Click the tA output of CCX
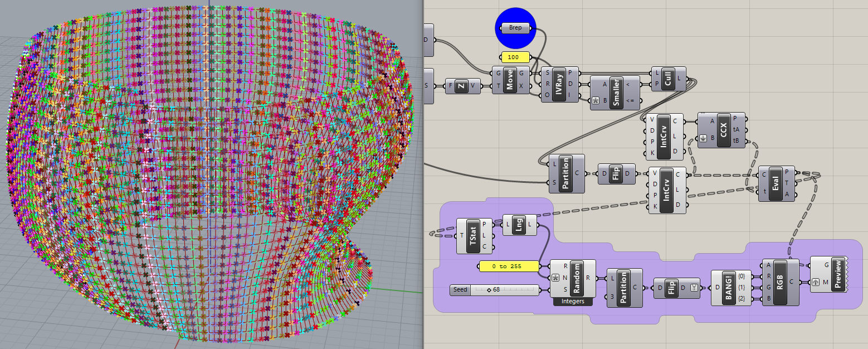 [x=736, y=129]
